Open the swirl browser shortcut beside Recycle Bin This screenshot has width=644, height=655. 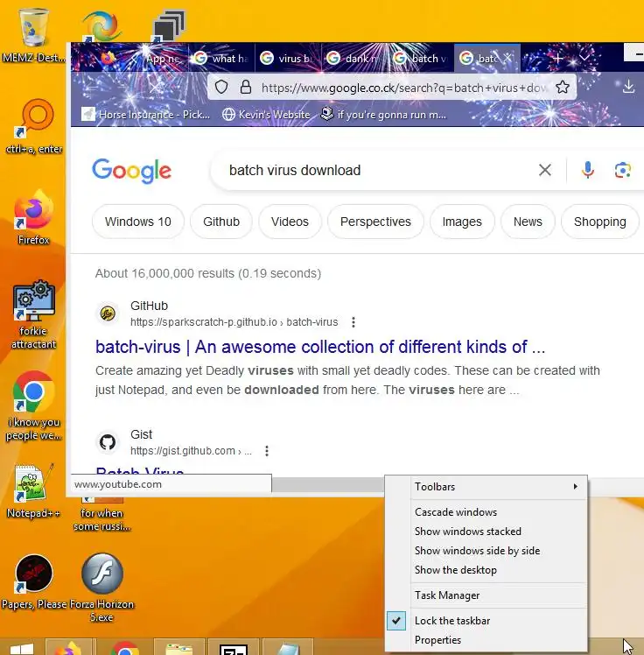coord(101,26)
